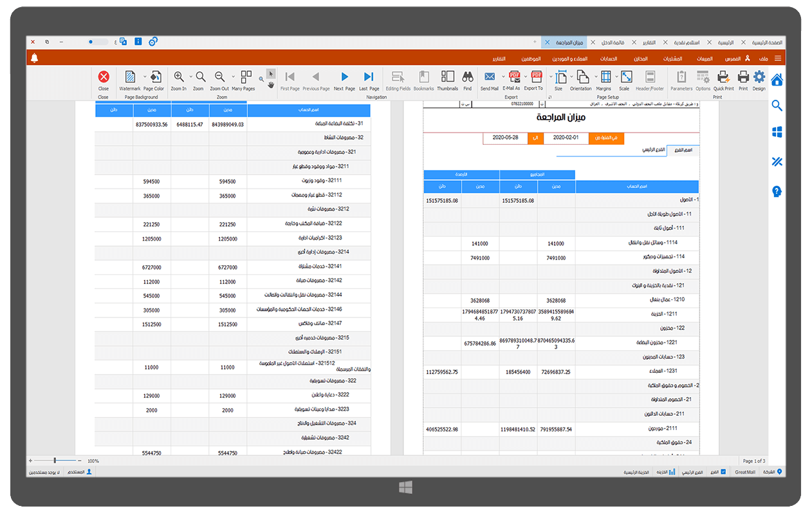This screenshot has width=812, height=513.
Task: Toggle the switch in the title bar
Action: coord(98,42)
